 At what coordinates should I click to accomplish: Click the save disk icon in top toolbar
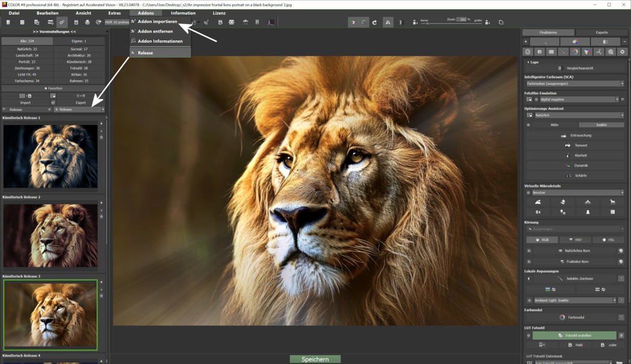[x=76, y=22]
